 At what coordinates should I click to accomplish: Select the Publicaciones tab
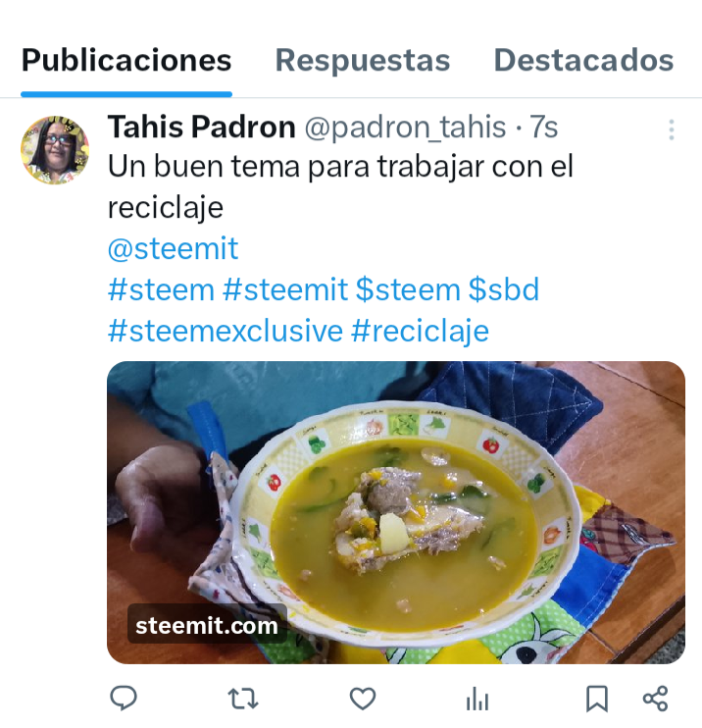coord(126,60)
